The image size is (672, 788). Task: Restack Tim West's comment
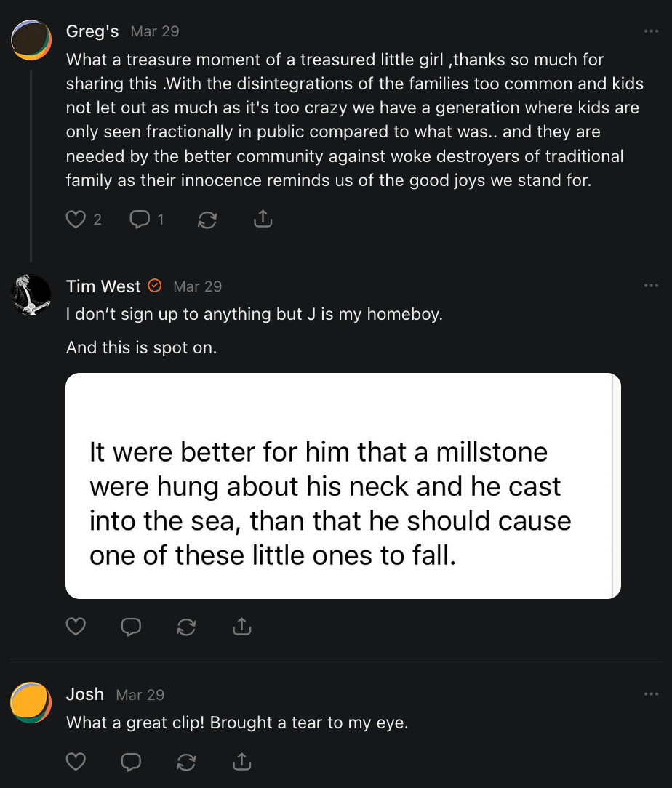coord(186,626)
